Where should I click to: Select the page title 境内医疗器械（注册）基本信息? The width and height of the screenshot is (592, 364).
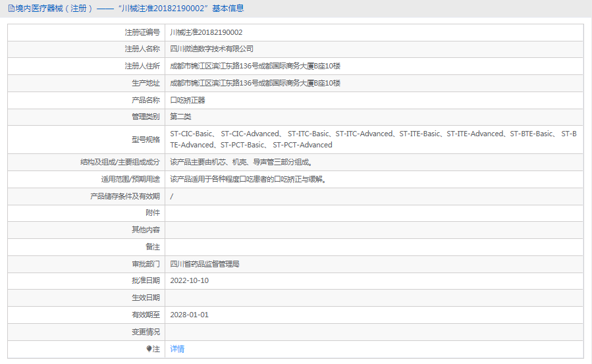pyautogui.click(x=130, y=9)
